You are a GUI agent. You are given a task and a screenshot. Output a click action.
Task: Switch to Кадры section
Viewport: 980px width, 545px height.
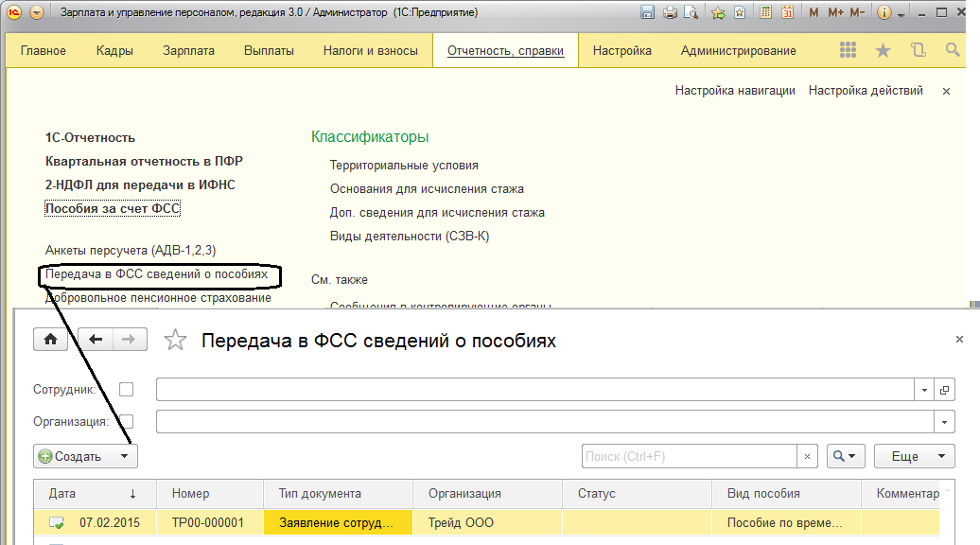[114, 51]
